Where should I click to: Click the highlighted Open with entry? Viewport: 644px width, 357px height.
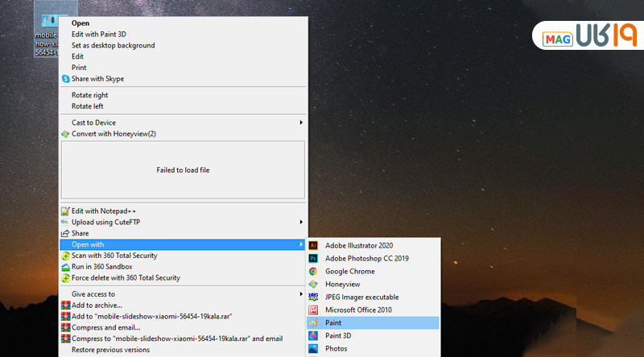184,244
